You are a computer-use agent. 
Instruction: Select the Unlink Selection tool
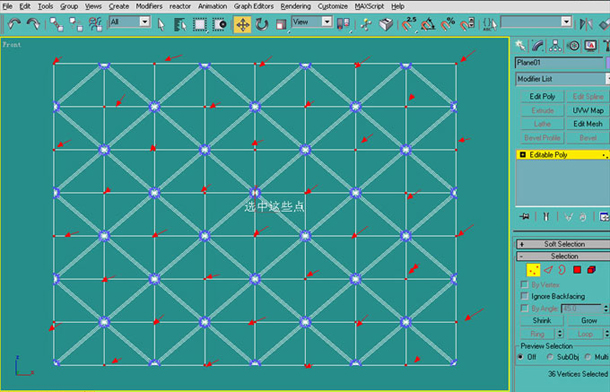[x=76, y=24]
